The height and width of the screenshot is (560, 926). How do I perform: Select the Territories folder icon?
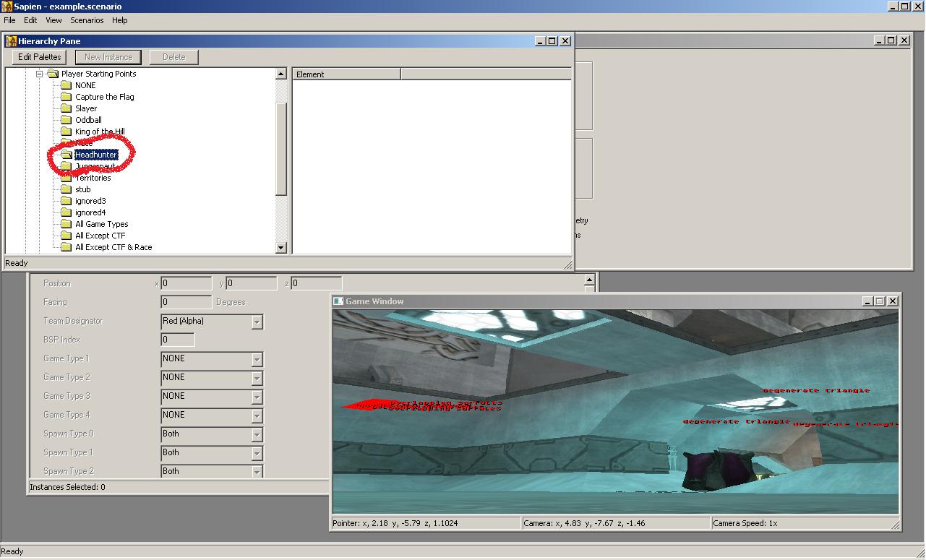[x=67, y=178]
